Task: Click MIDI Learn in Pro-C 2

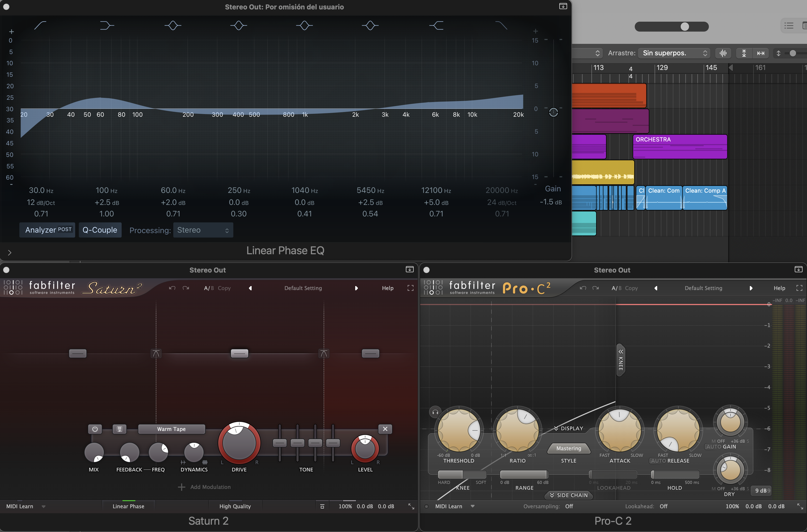Action: [449, 506]
